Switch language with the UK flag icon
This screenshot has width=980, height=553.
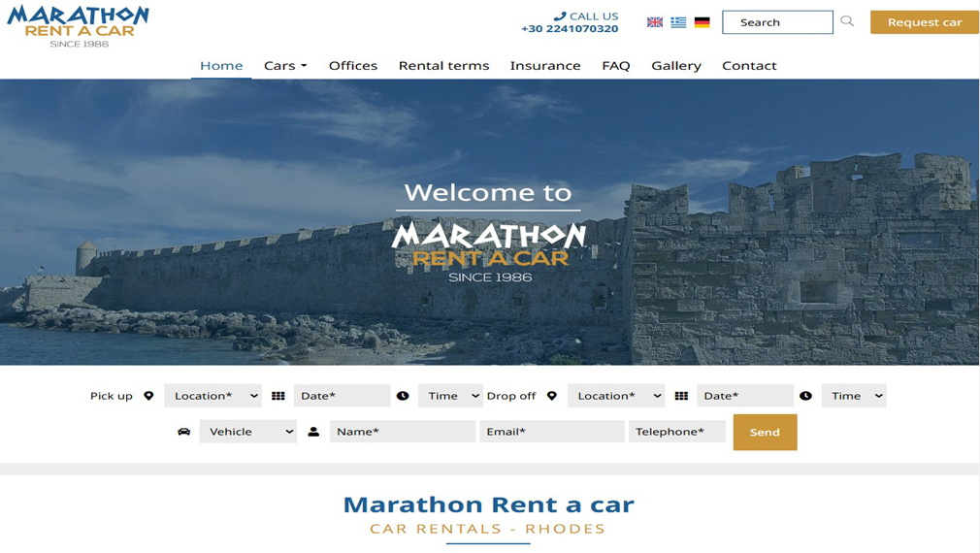(x=654, y=22)
